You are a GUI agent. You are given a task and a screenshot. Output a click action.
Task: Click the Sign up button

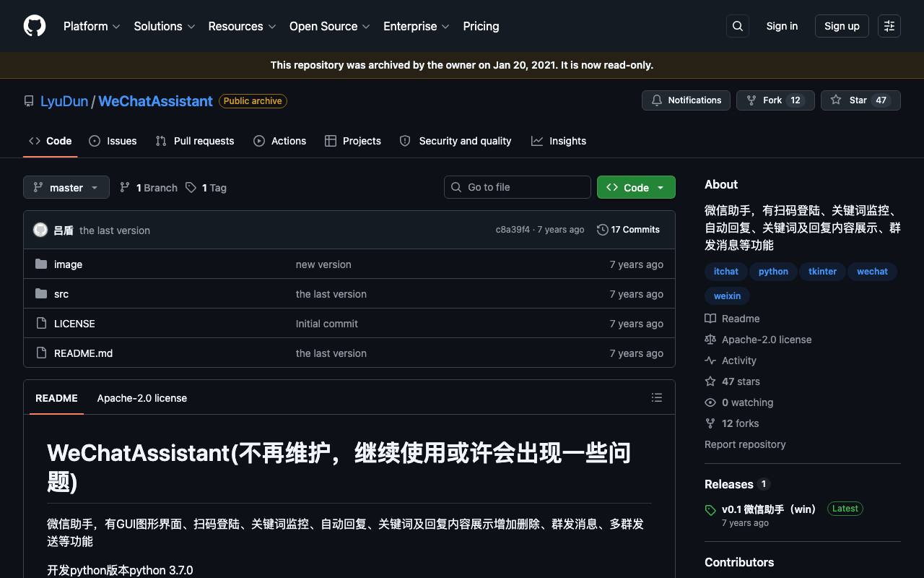point(842,26)
